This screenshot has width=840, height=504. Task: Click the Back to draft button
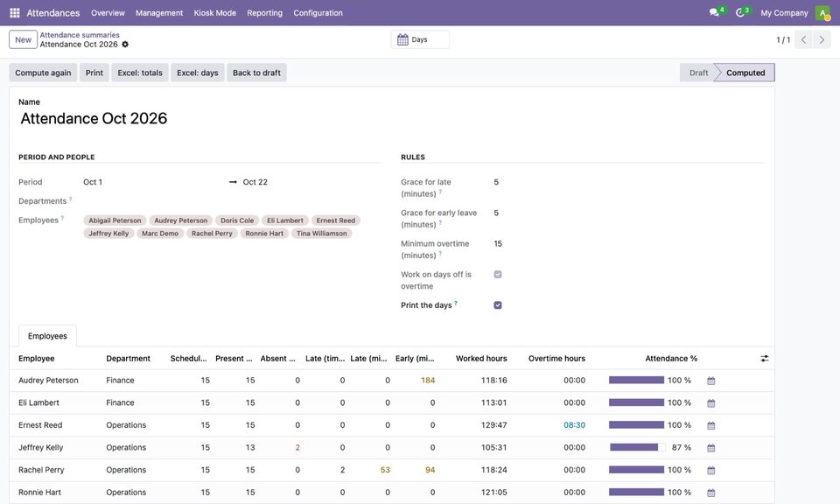256,73
